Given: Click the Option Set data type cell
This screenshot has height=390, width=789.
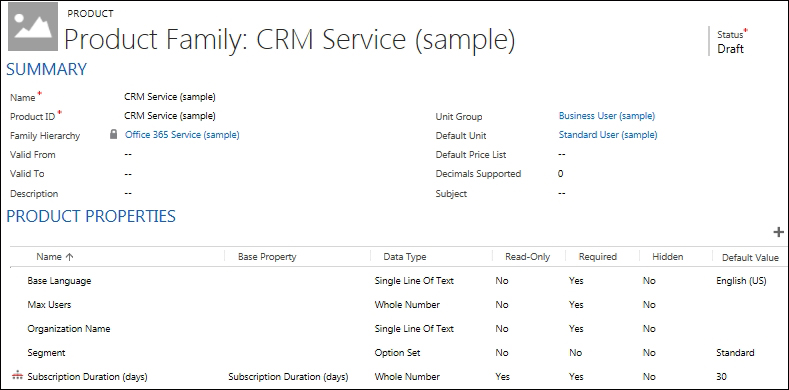Looking at the screenshot, I should click(x=397, y=353).
